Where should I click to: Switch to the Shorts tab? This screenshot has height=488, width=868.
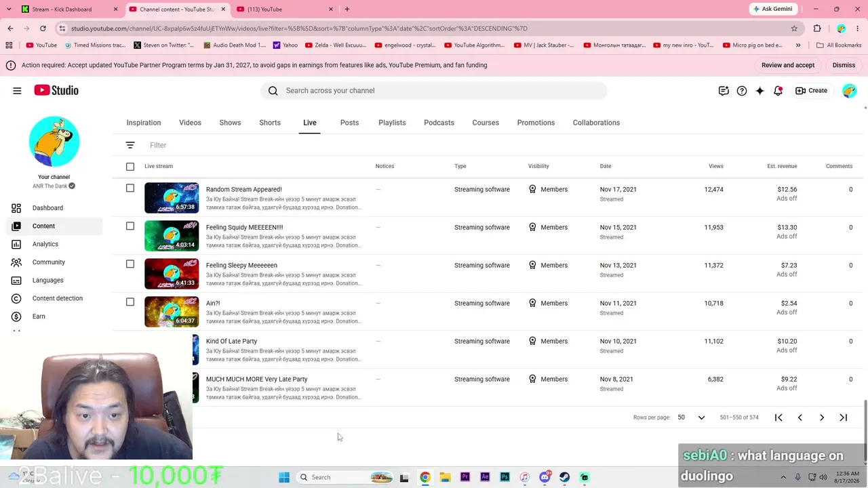(270, 123)
